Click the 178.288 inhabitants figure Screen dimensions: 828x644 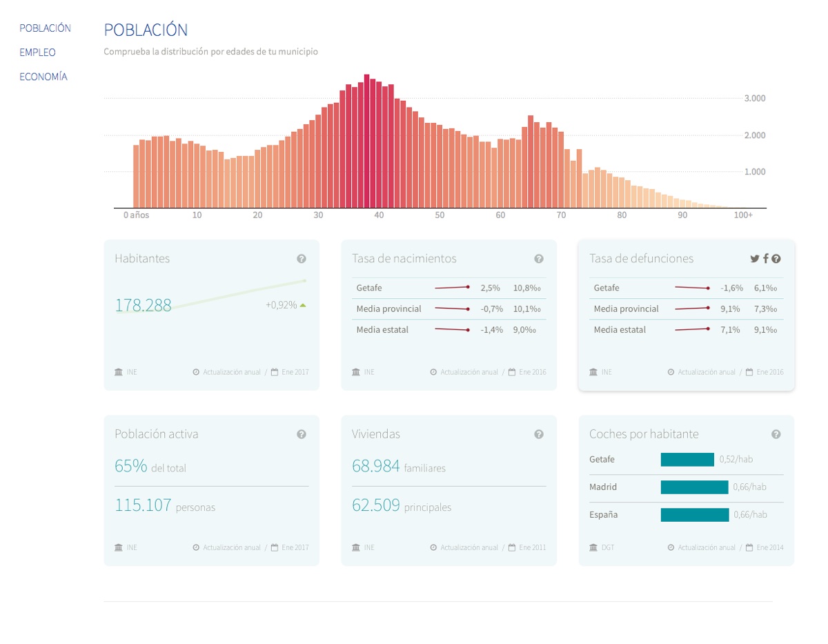click(143, 305)
